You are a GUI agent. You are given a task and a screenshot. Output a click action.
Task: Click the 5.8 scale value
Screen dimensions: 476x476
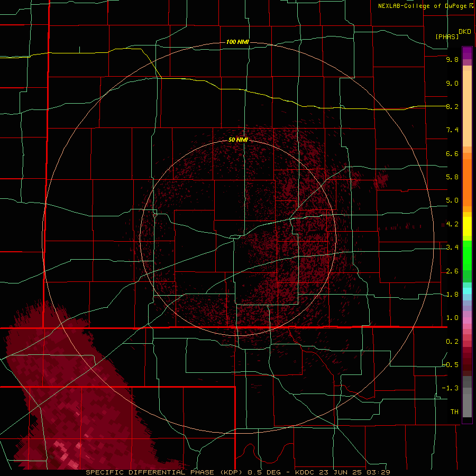click(x=452, y=177)
